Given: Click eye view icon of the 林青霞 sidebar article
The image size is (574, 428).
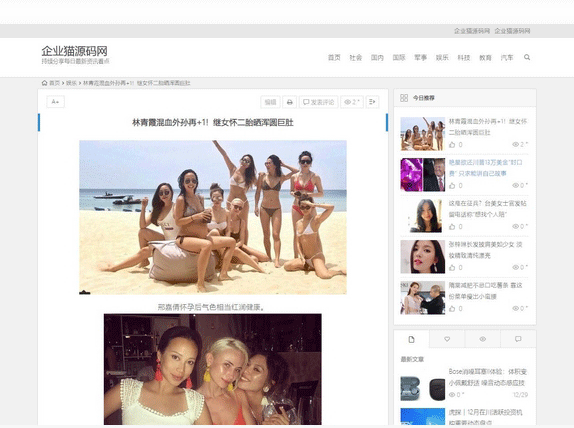Looking at the screenshot, I should 515,145.
